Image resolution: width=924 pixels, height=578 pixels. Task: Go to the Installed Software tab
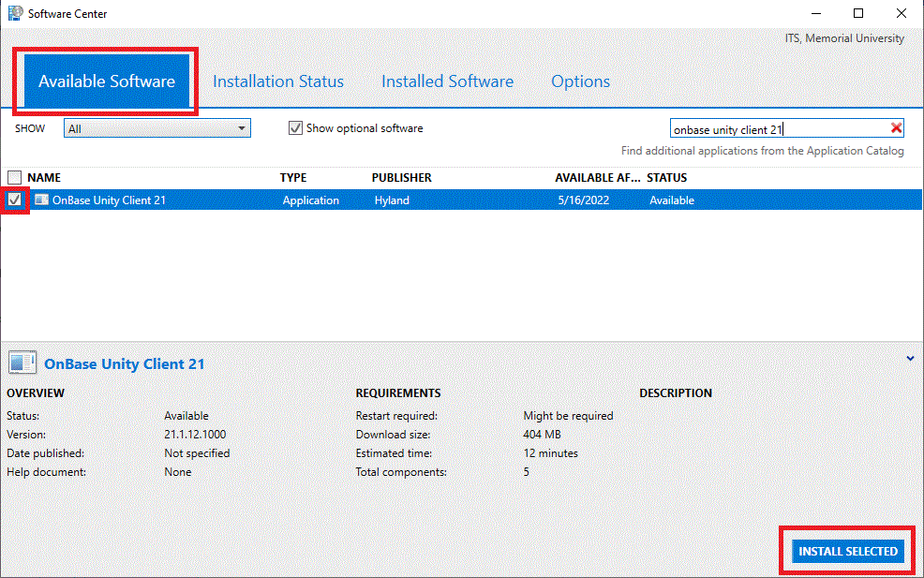click(x=447, y=82)
